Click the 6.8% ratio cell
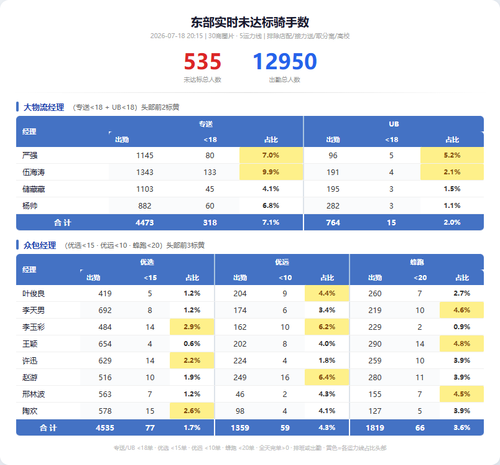Viewport: 500px width, 465px height. (271, 206)
